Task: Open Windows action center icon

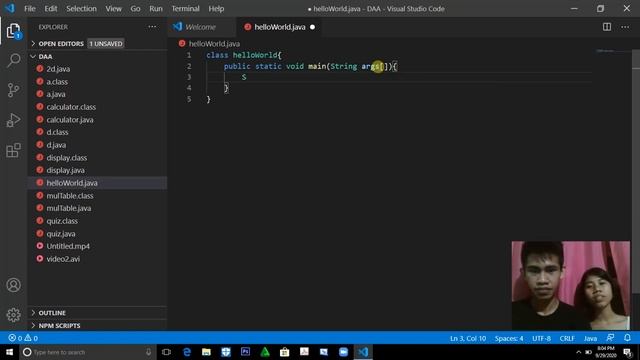Action: pos(628,352)
